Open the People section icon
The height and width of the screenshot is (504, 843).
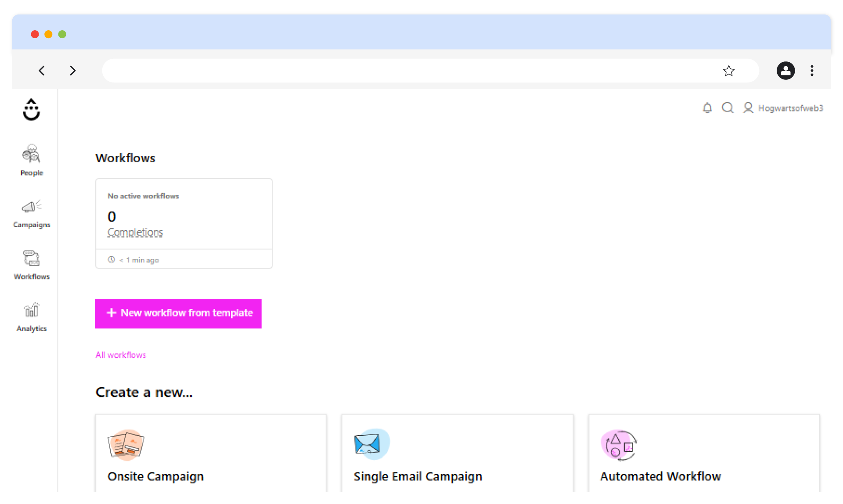click(31, 154)
